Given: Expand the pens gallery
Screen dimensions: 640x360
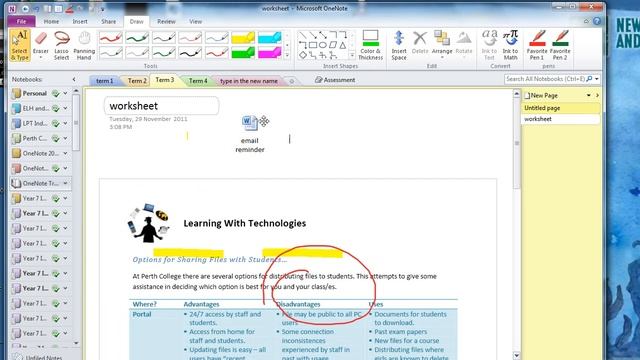Looking at the screenshot, I should click(x=287, y=55).
